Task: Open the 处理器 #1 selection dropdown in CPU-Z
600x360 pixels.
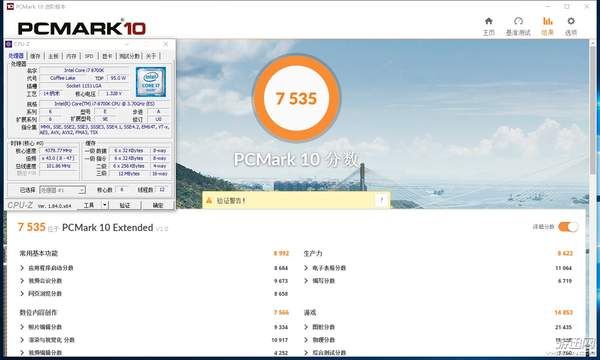Action: (62, 190)
